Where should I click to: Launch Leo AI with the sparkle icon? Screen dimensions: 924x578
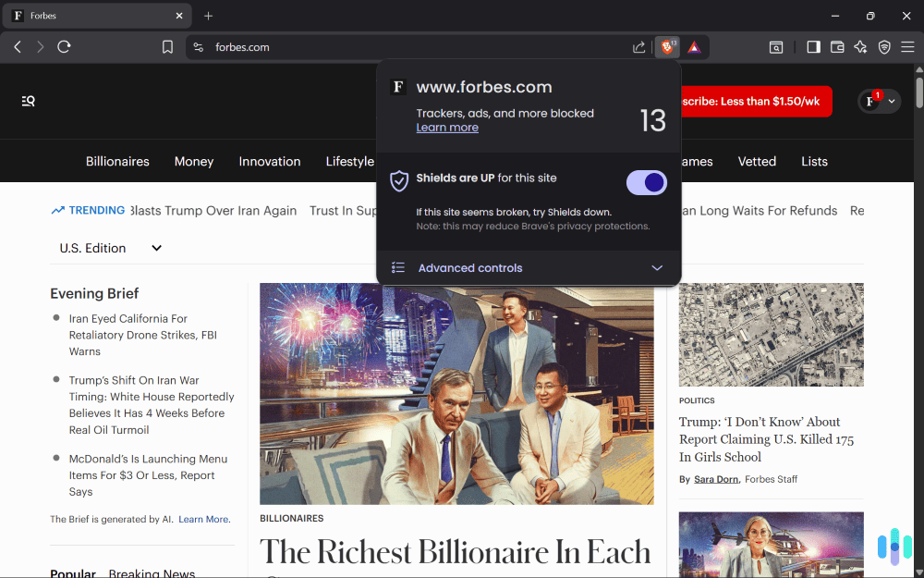pos(859,46)
